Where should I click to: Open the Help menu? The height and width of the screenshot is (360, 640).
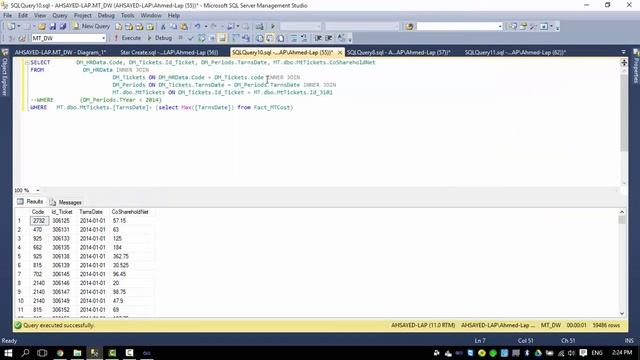[173, 15]
